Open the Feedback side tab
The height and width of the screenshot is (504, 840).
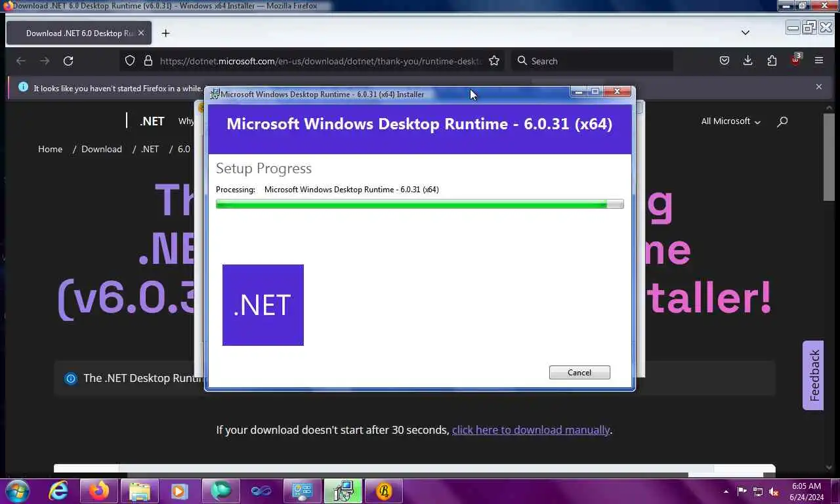click(x=814, y=375)
